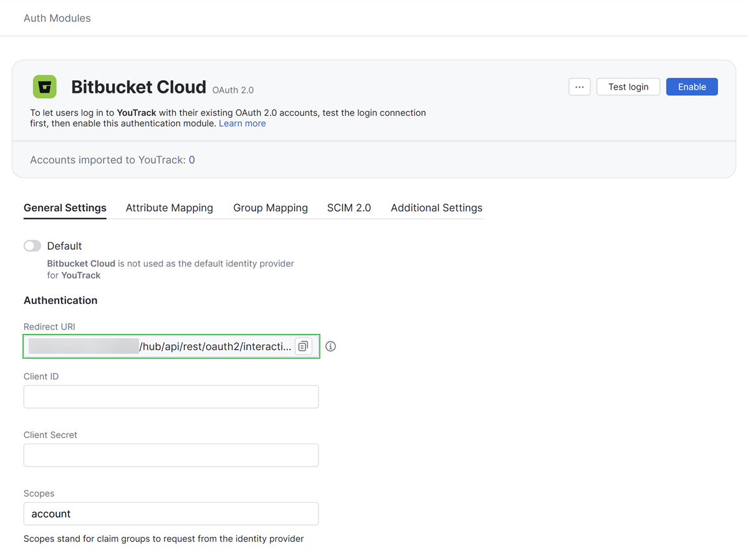Click the OAuth 2.0 label
Viewport: 748px width, 560px height.
click(x=233, y=90)
